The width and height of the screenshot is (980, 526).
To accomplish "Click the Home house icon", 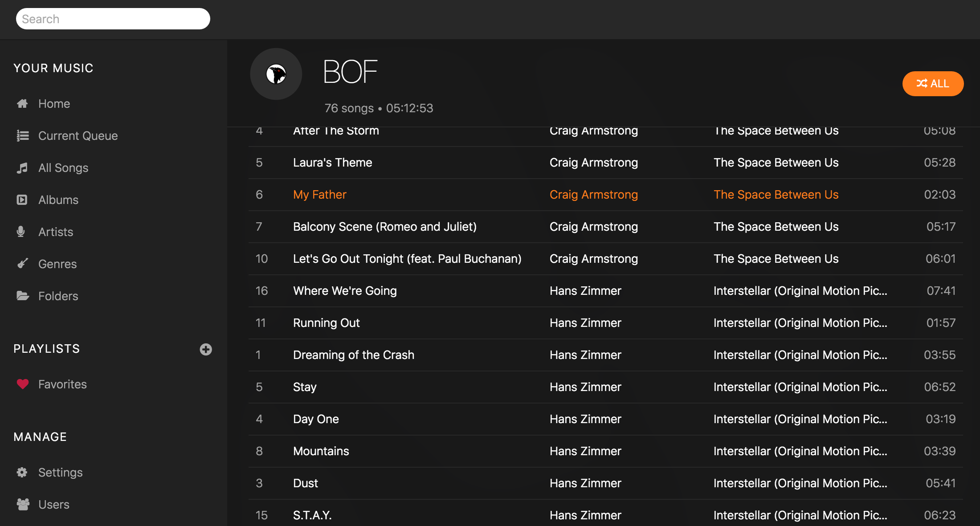I will coord(22,104).
